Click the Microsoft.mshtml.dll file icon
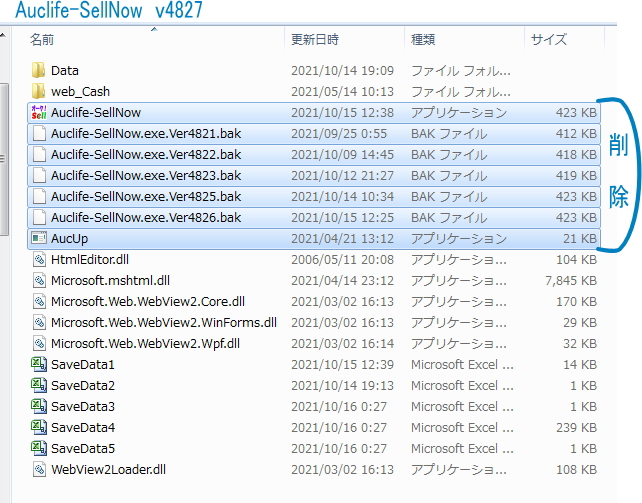The width and height of the screenshot is (642, 503). 39,280
